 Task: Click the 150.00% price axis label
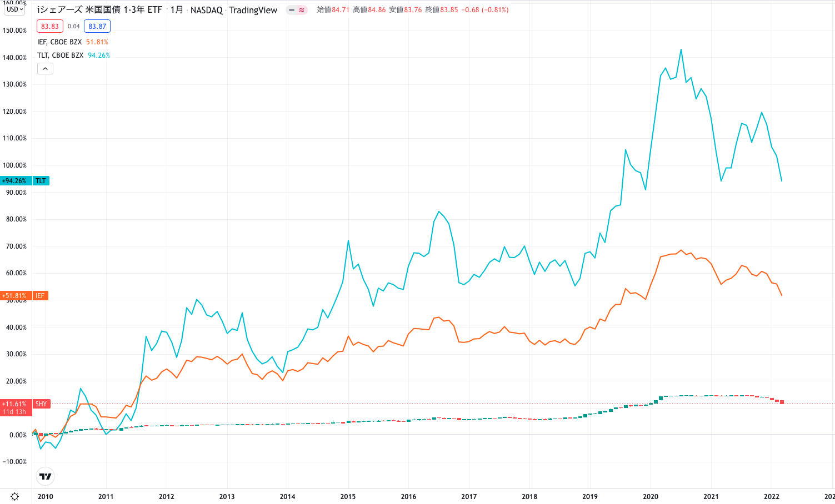14,31
